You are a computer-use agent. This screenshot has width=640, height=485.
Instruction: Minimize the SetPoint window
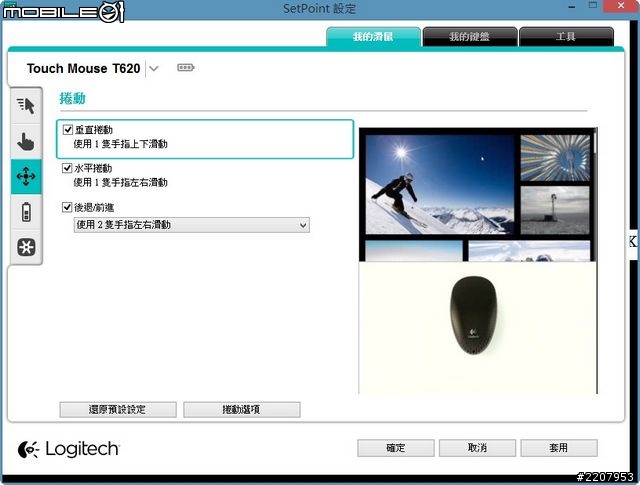click(572, 6)
